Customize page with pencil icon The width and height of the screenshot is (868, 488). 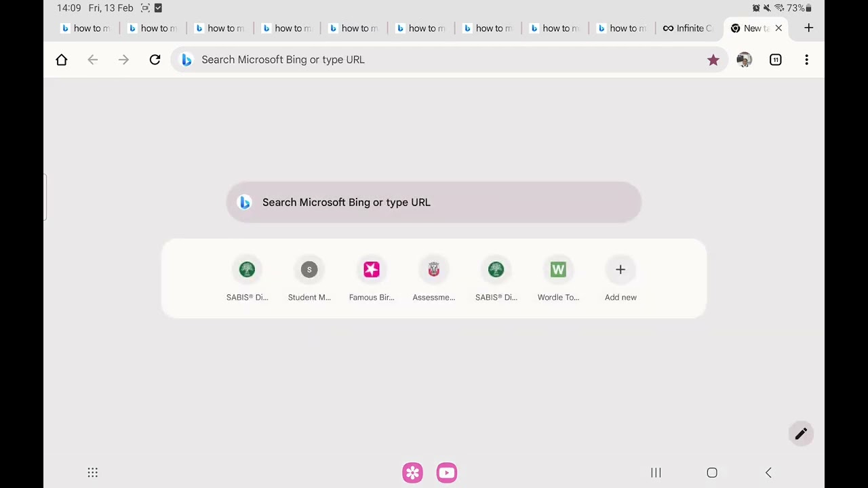click(801, 434)
